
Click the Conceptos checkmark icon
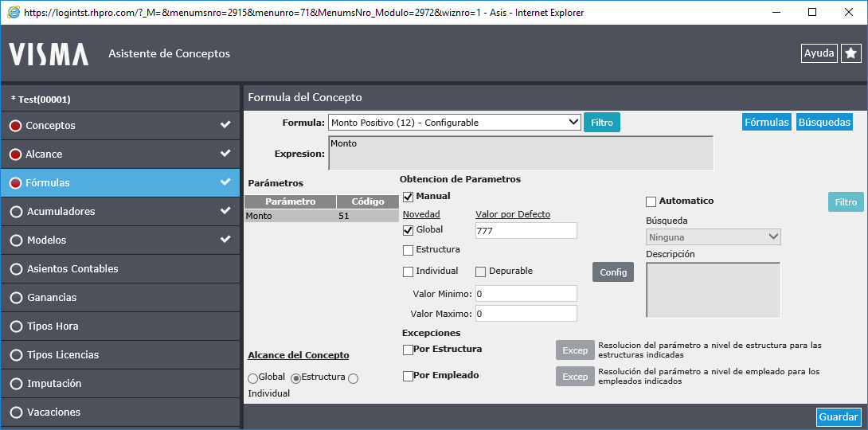[225, 125]
